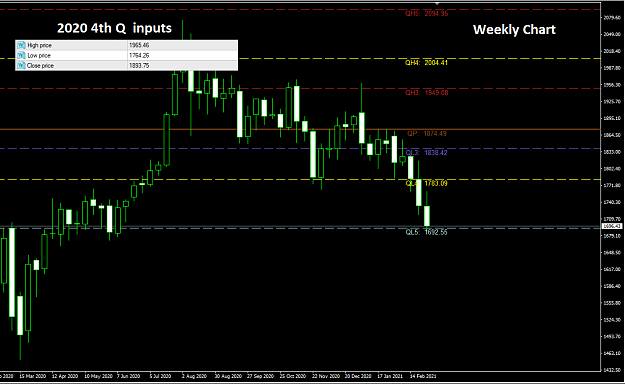Viewport: 625px width, 384px height.
Task: Click the Low price row icon
Action: (x=21, y=55)
